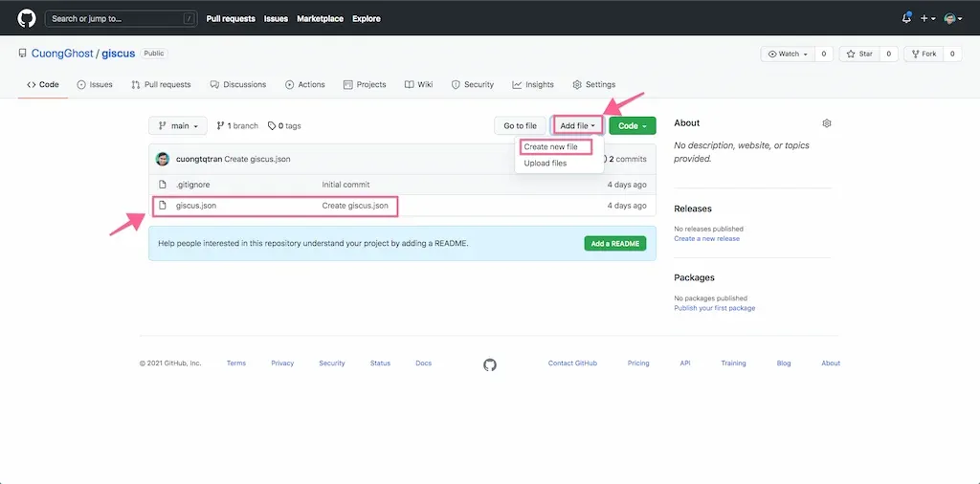
Task: Switch to the Projects tab
Action: tap(365, 85)
